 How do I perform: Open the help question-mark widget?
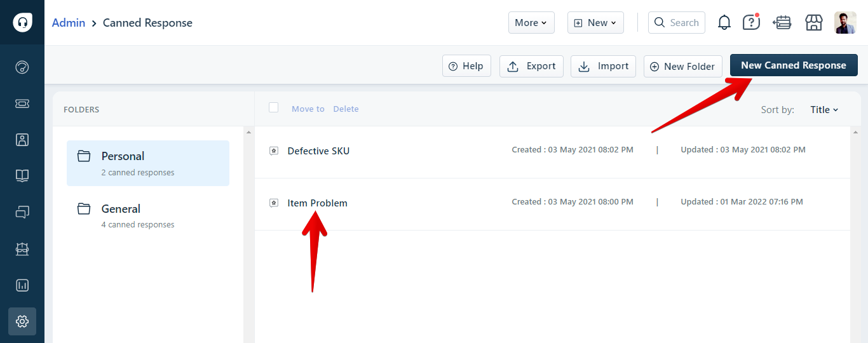pyautogui.click(x=751, y=22)
